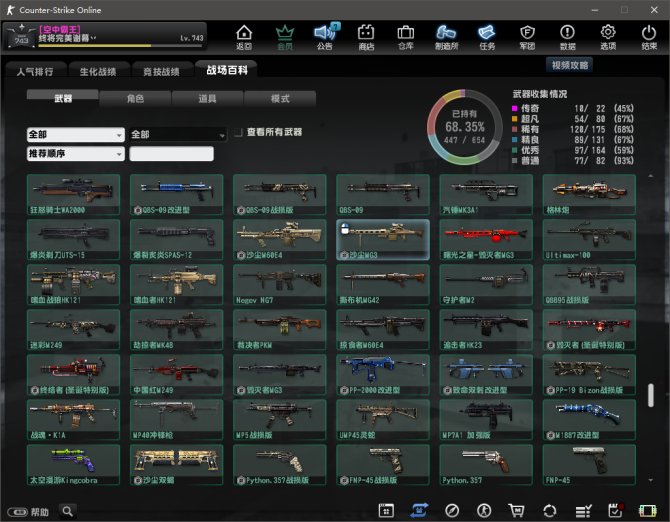Switch to the 生化战绩 tab
670x522 pixels.
point(98,71)
